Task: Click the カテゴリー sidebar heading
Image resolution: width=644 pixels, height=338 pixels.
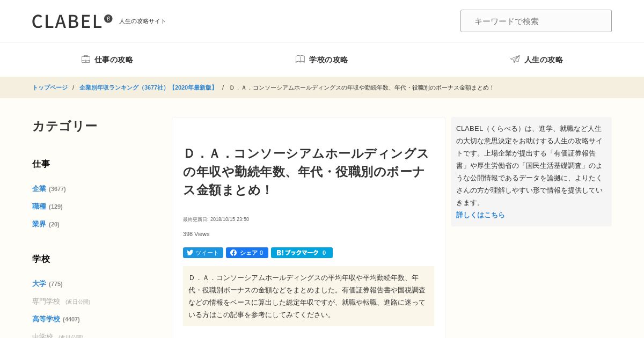Action: click(x=65, y=126)
